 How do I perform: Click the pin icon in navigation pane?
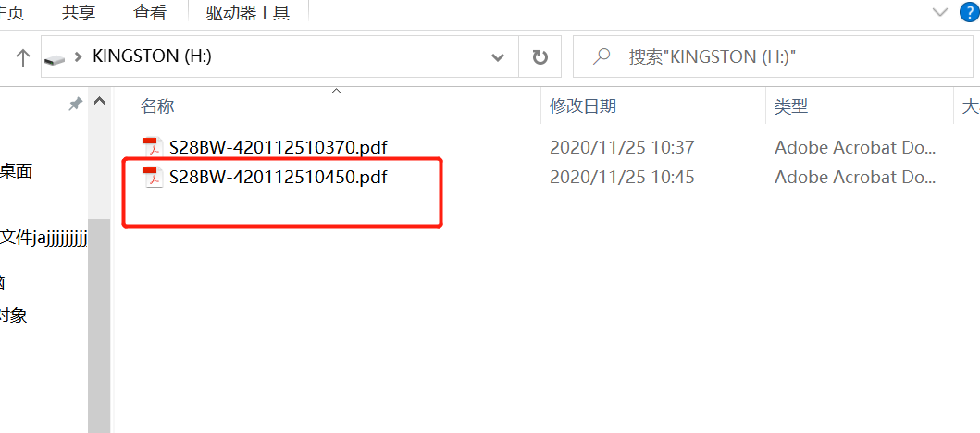76,104
